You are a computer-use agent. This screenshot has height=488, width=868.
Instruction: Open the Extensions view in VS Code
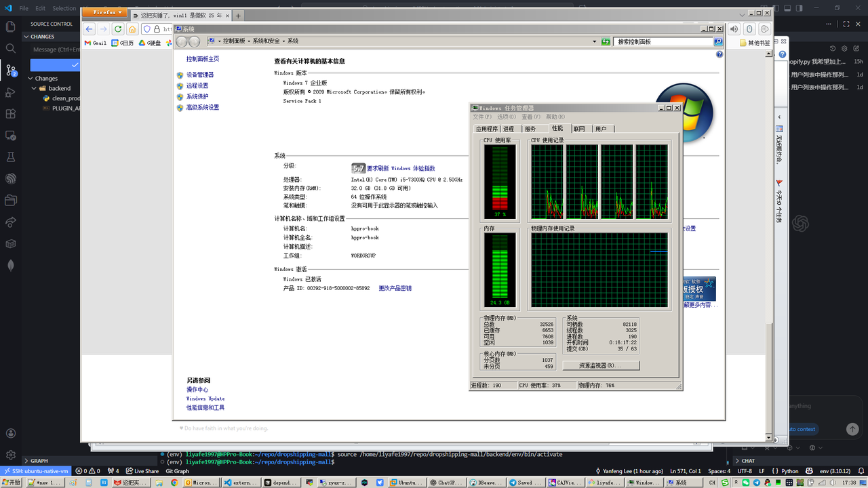pos(10,114)
